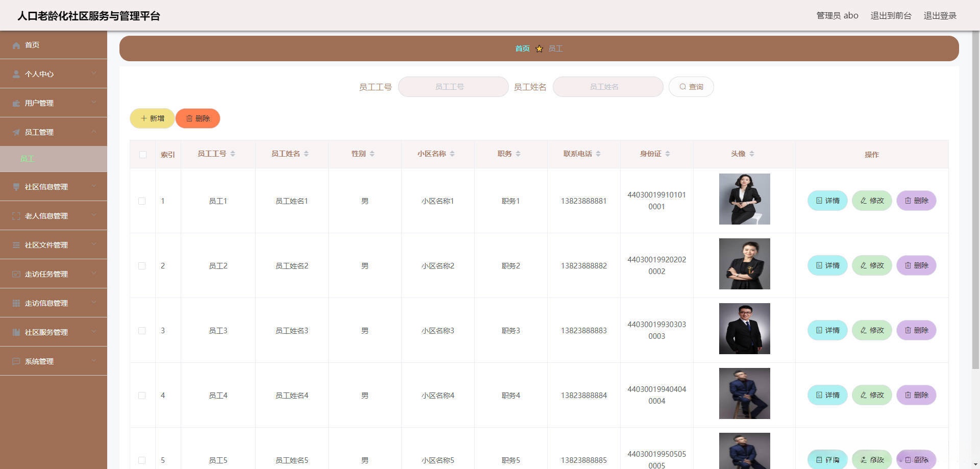This screenshot has height=469, width=980.
Task: Click 退出登录 in the top bar
Action: click(940, 16)
